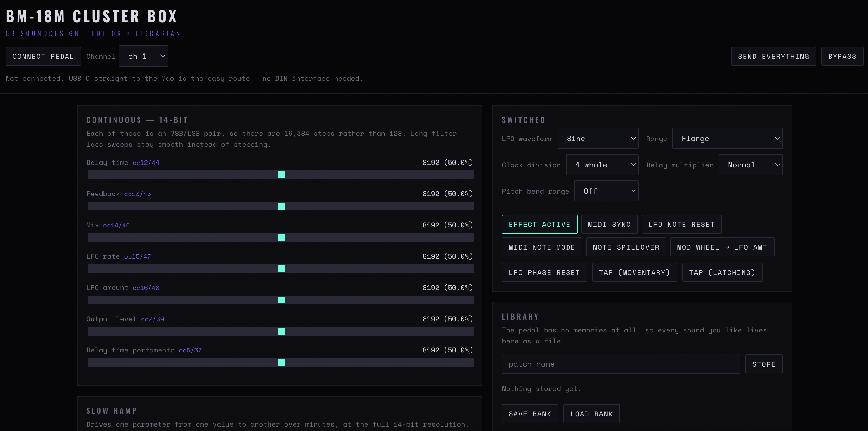Open the MIDI Channel dropdown
The image size is (868, 431).
point(143,56)
